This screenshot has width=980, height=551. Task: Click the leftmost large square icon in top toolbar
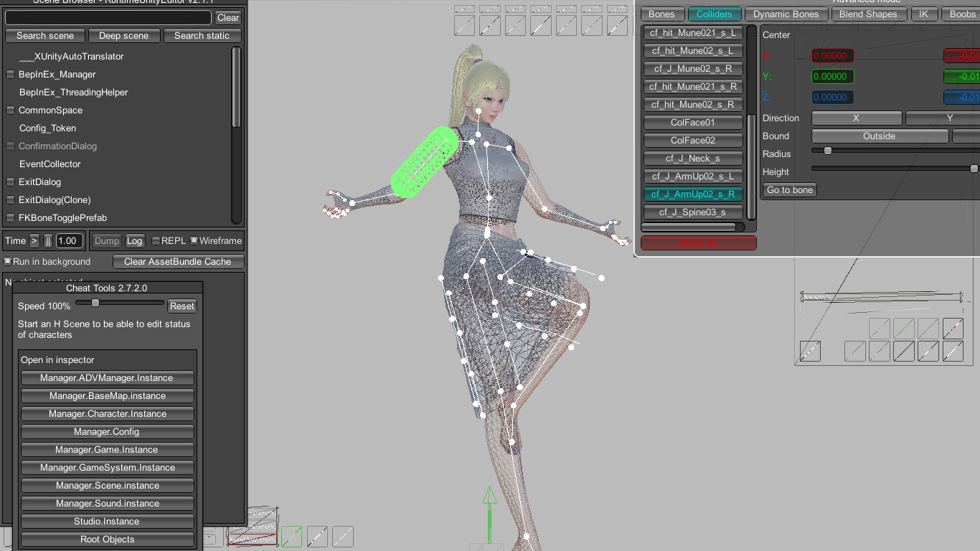pos(464,25)
